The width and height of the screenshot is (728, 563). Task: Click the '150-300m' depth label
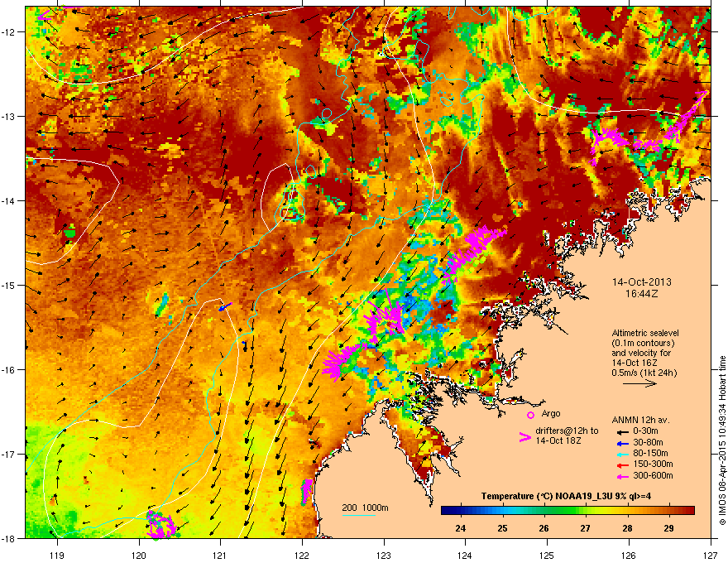653,464
